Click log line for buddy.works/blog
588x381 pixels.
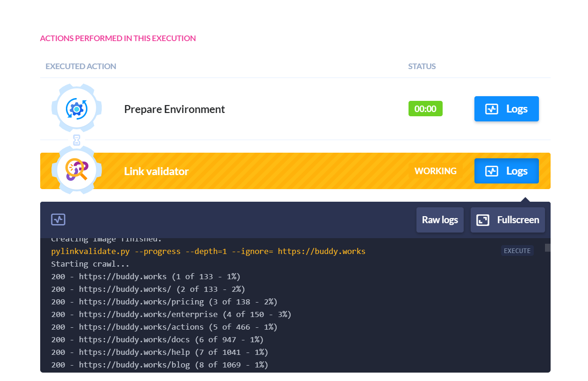point(159,365)
